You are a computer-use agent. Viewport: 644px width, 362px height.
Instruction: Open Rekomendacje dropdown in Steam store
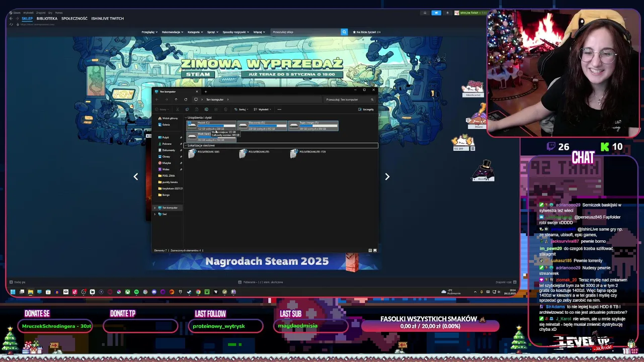click(173, 32)
